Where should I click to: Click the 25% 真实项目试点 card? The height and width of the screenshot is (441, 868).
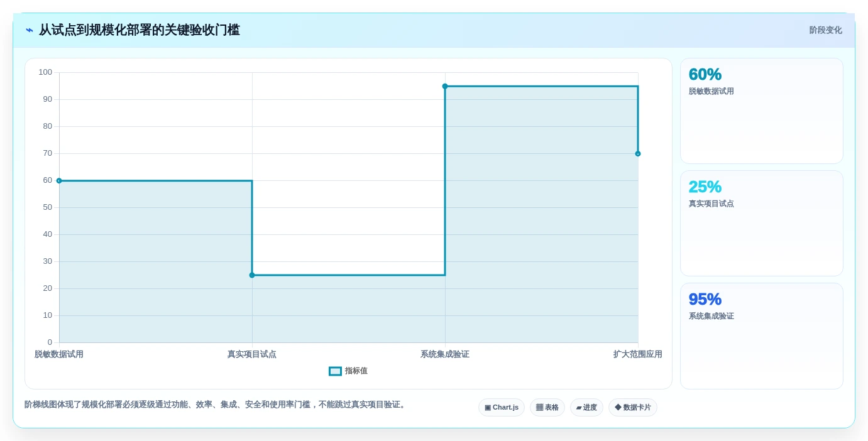(762, 224)
